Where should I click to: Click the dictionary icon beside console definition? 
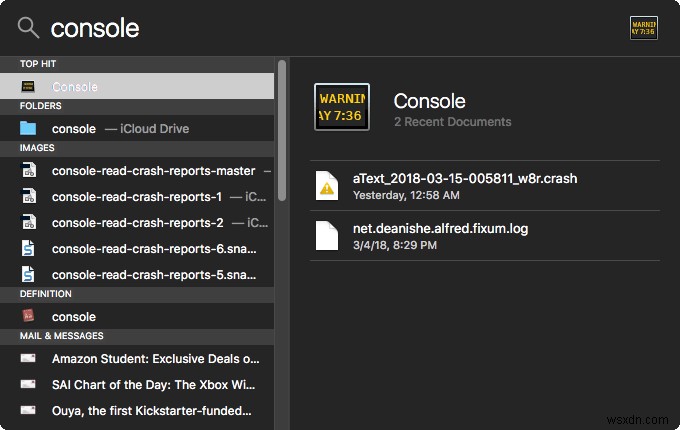[x=28, y=316]
